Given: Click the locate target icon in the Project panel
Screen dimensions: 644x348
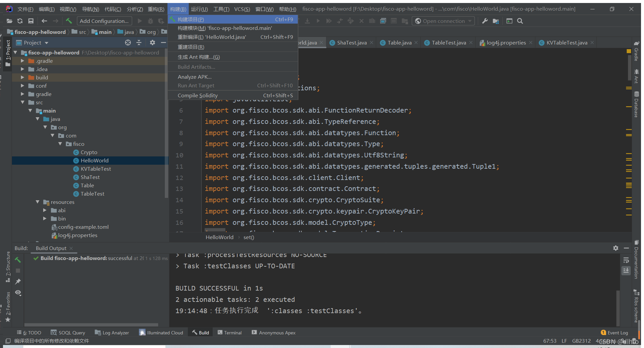Looking at the screenshot, I should coord(128,43).
